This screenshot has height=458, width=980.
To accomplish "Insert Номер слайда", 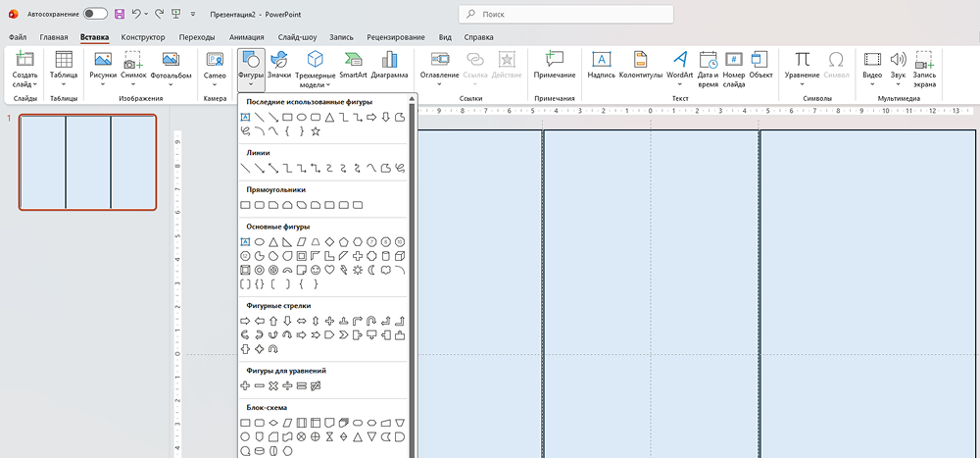I will click(734, 69).
